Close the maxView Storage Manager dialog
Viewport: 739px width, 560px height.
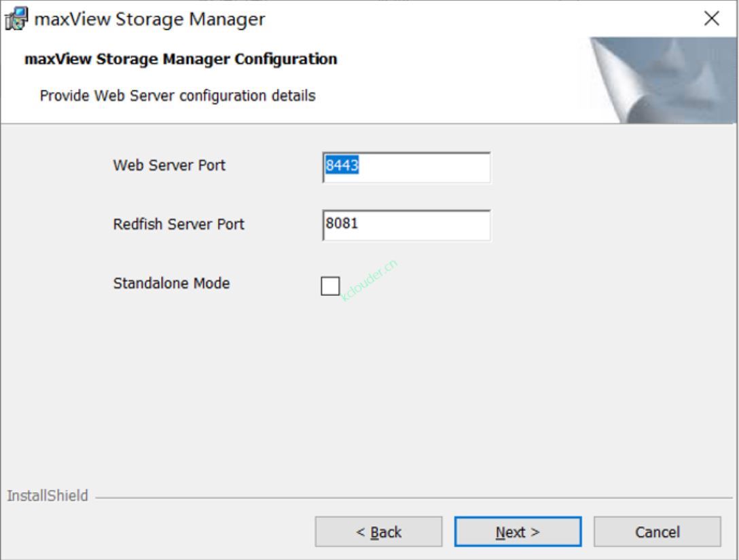tap(711, 19)
